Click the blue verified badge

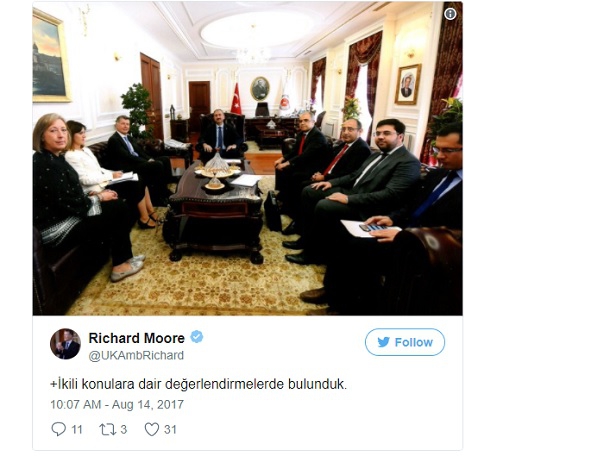click(x=197, y=337)
